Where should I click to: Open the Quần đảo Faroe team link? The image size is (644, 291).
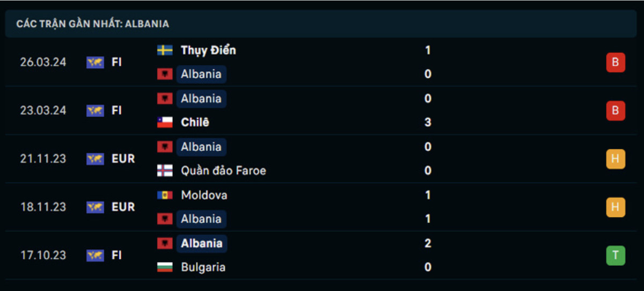point(223,171)
